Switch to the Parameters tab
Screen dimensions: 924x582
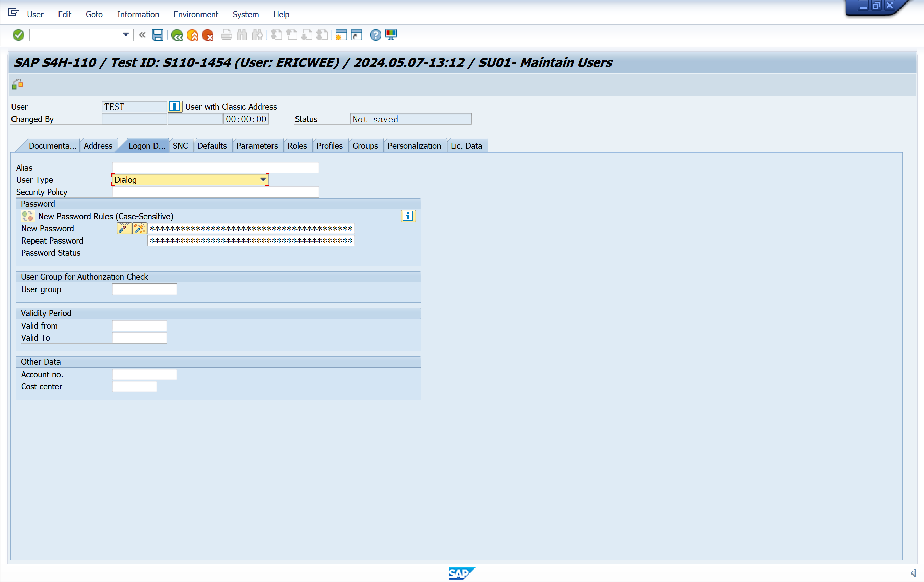point(257,146)
